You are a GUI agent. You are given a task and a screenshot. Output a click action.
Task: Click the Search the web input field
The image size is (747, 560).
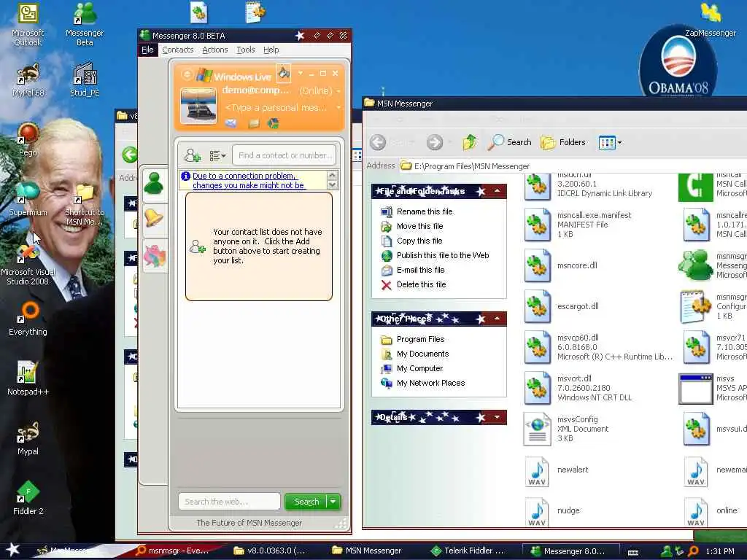pyautogui.click(x=229, y=502)
